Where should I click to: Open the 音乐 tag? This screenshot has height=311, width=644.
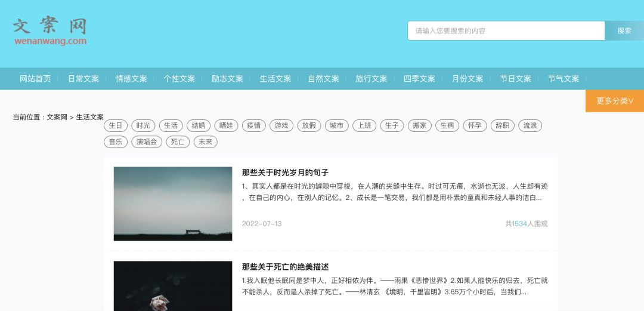click(116, 142)
